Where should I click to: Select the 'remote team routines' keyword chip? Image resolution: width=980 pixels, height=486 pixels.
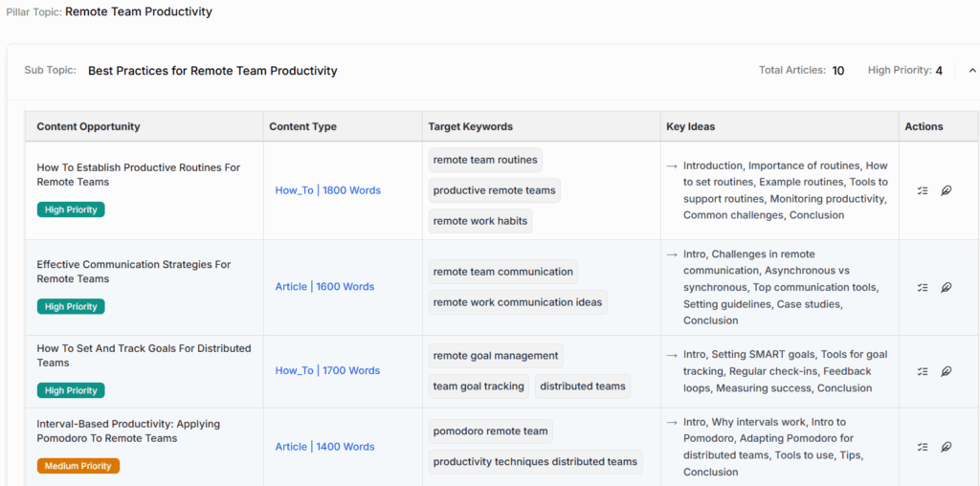[x=485, y=160]
